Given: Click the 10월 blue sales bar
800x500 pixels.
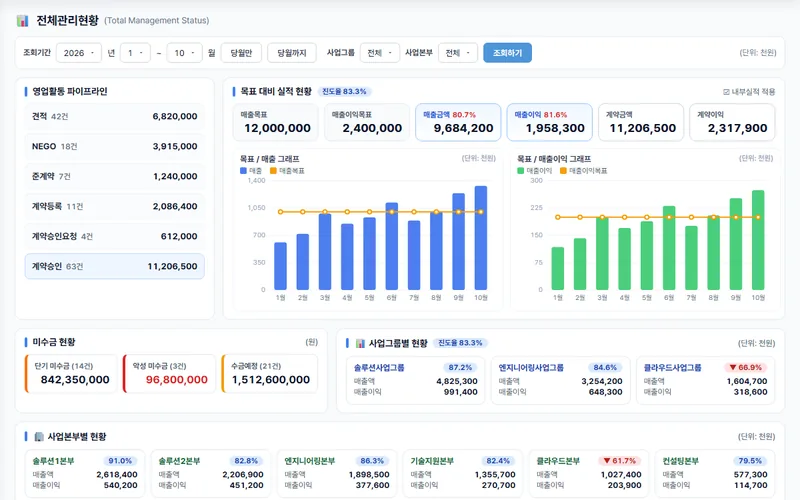Looking at the screenshot, I should point(481,238).
